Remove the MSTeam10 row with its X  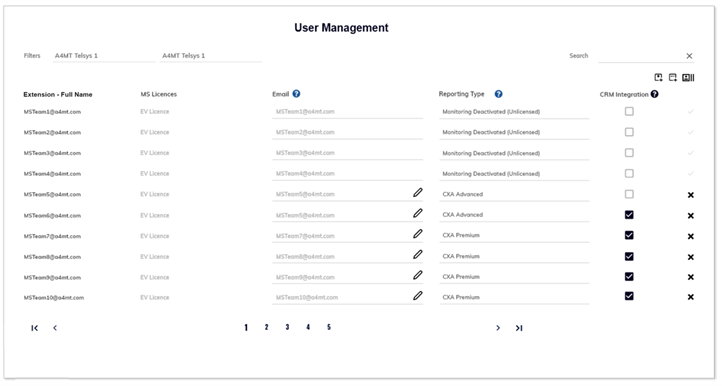pyautogui.click(x=691, y=297)
